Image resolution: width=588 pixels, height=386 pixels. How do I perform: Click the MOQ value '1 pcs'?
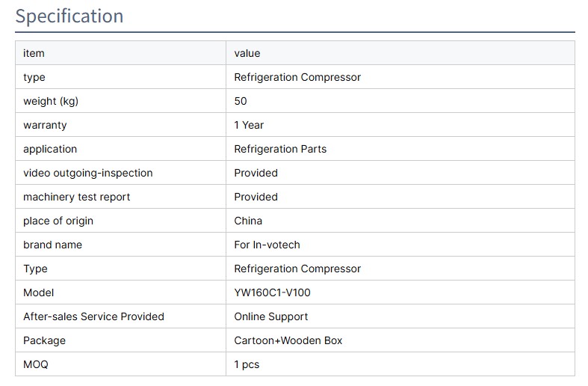tap(247, 364)
